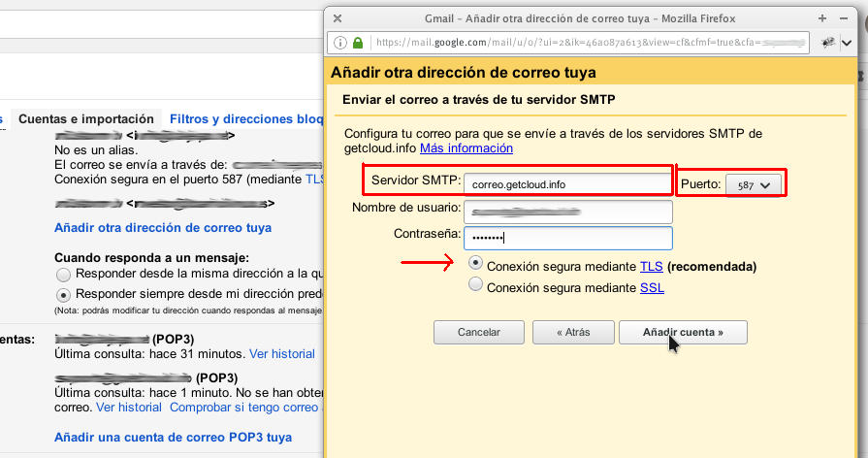
Task: Click the Cancelar button
Action: coord(479,332)
